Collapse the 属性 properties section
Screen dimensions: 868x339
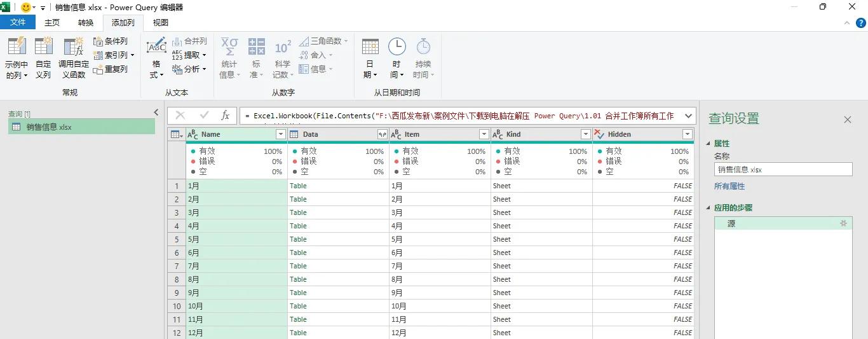[709, 144]
